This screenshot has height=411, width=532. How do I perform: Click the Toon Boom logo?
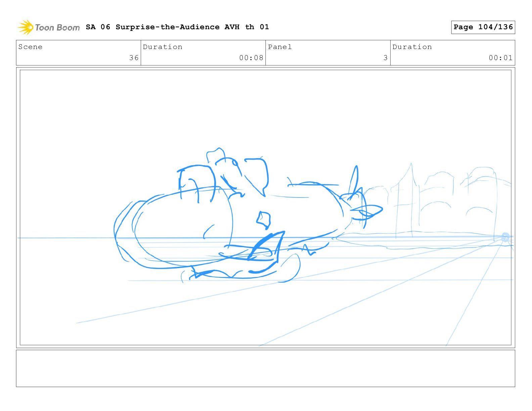click(49, 27)
